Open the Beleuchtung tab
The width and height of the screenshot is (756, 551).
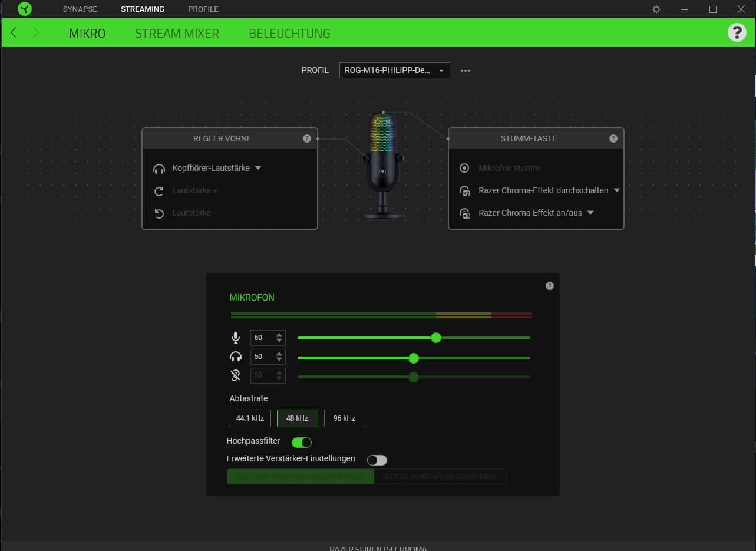tap(289, 33)
